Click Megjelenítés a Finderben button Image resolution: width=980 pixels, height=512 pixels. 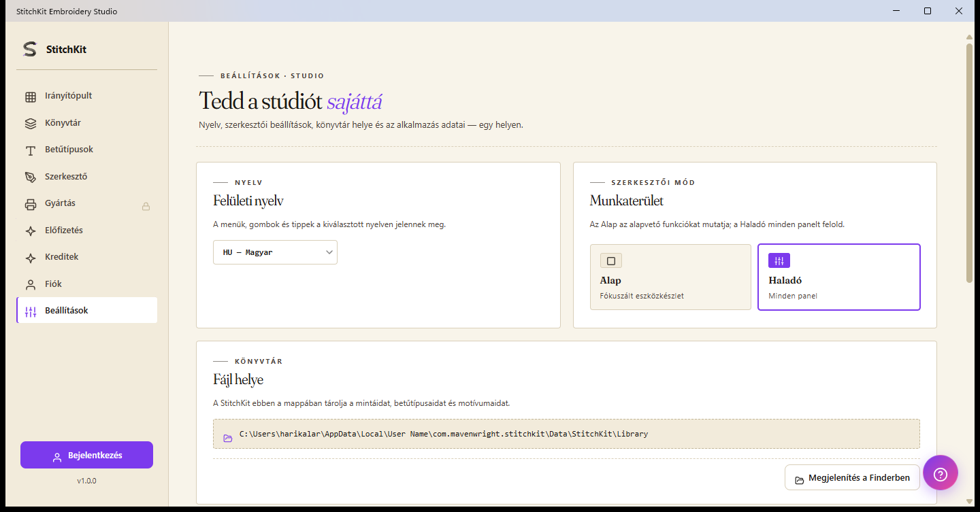click(x=852, y=478)
